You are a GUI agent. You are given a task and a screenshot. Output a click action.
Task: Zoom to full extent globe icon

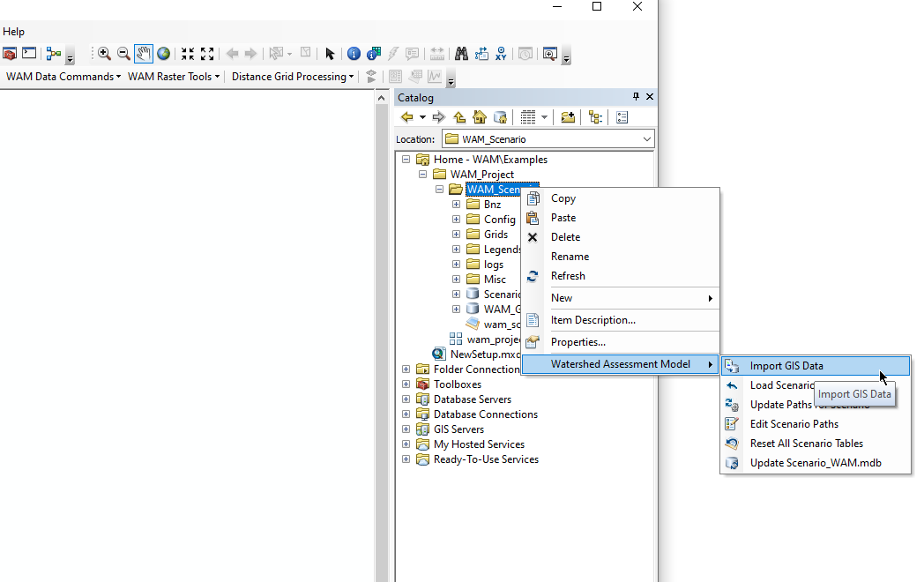(163, 54)
